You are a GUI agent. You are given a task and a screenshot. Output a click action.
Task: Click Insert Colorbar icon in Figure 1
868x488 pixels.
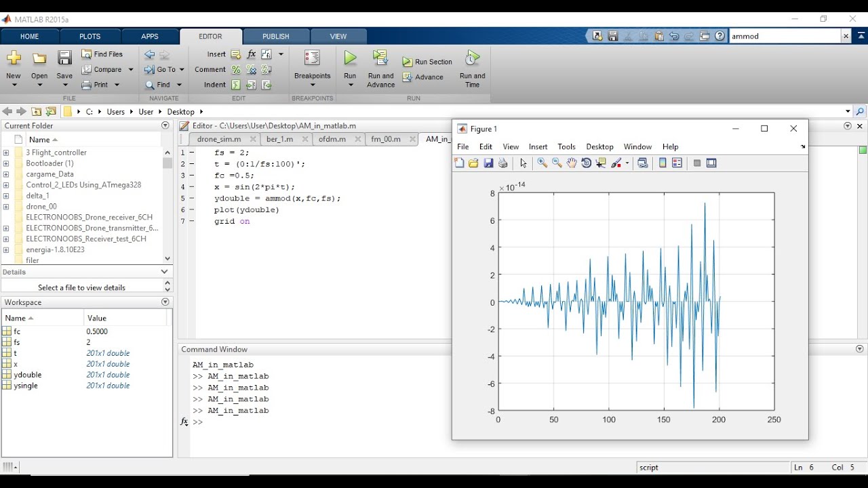coord(663,163)
